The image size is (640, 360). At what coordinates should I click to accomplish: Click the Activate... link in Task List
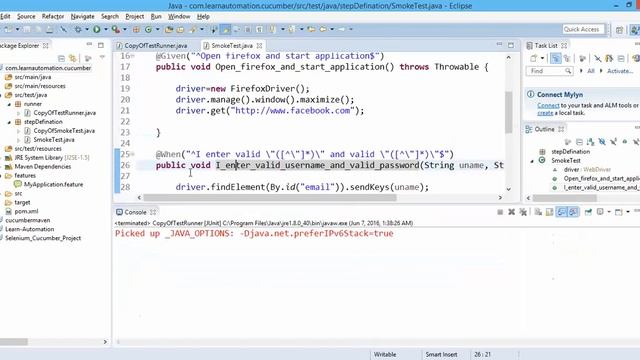click(x=620, y=71)
